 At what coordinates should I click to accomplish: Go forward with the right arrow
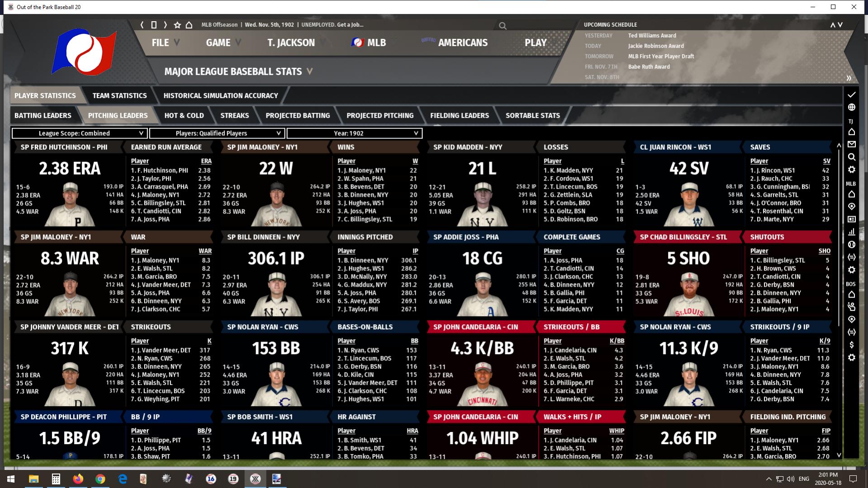(x=165, y=25)
